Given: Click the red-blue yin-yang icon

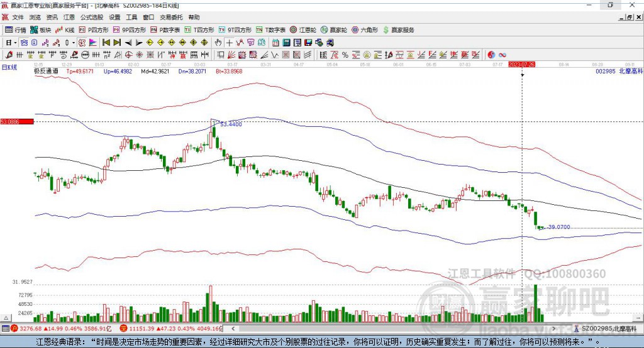Looking at the screenshot, I should pos(491,55).
